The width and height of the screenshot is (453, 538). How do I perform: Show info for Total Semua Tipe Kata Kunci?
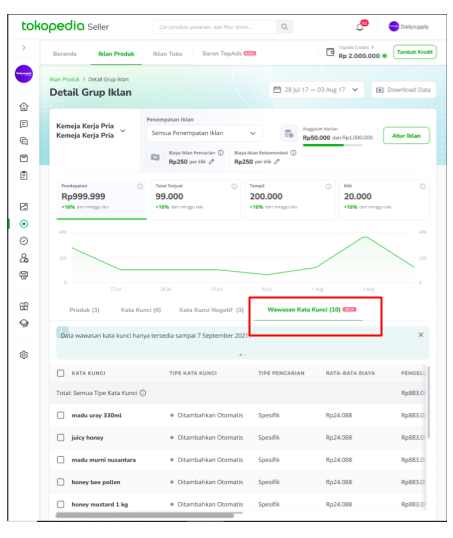pyautogui.click(x=143, y=393)
